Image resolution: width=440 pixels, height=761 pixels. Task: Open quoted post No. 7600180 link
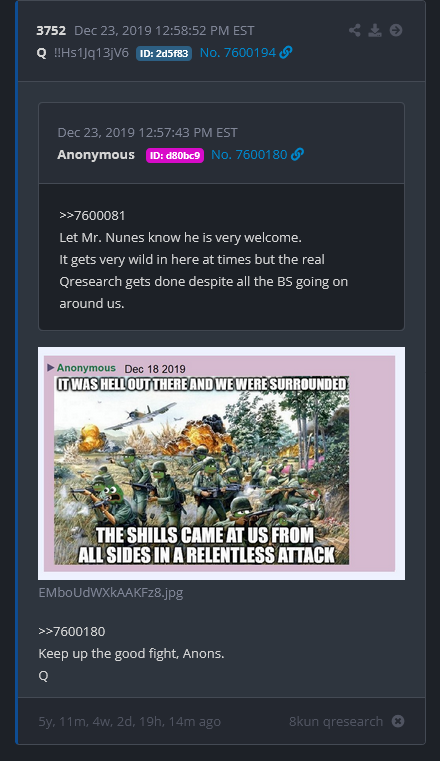pos(249,154)
